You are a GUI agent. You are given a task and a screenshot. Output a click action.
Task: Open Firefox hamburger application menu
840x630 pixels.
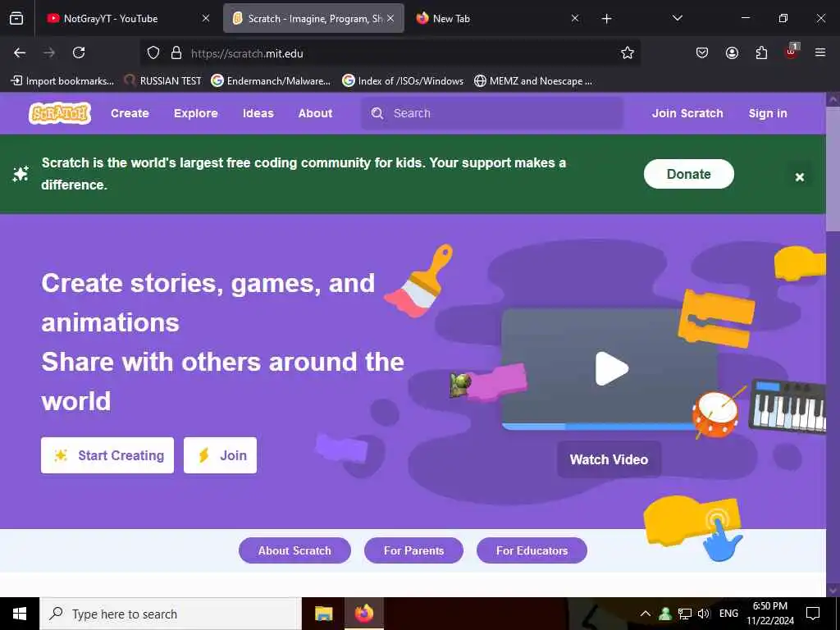[820, 52]
